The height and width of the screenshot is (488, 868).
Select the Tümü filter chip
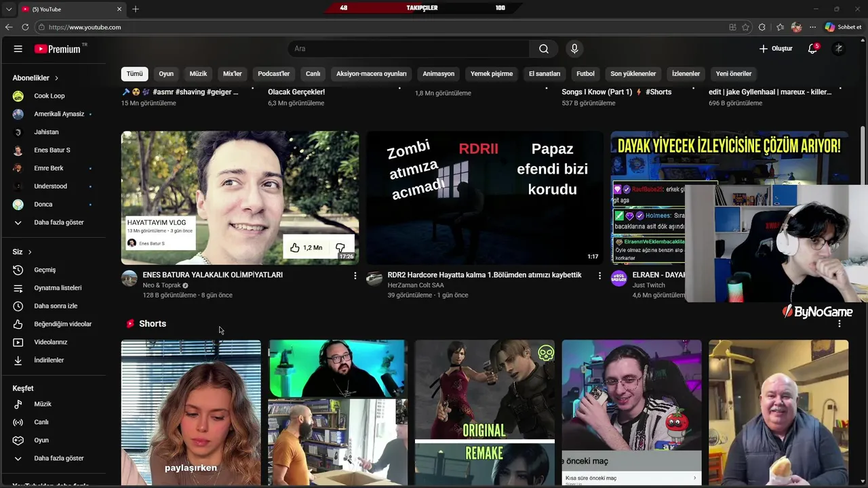click(x=135, y=74)
